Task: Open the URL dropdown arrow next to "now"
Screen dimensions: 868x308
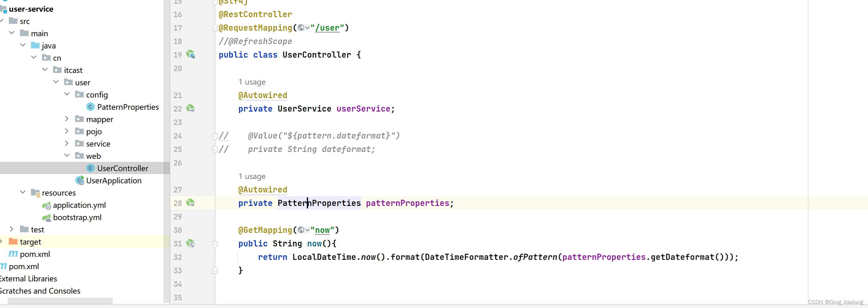Action: [307, 230]
